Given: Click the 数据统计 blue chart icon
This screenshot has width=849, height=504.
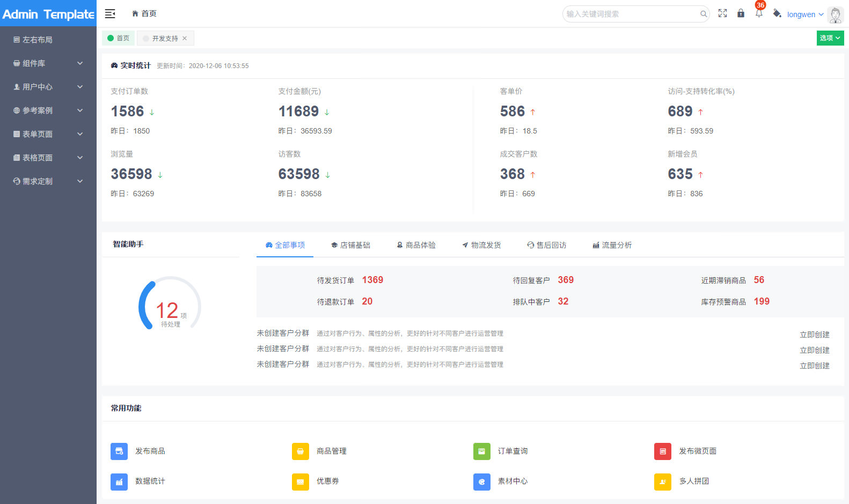Looking at the screenshot, I should pos(119,482).
